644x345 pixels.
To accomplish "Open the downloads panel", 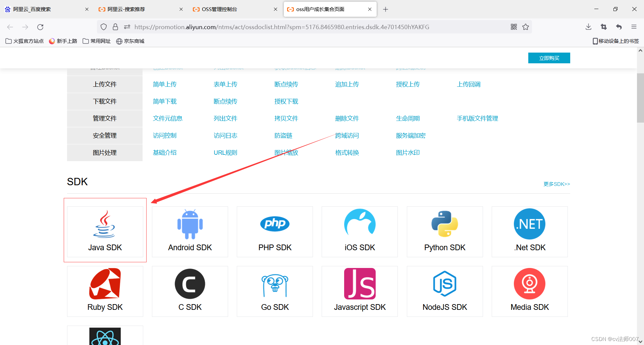I will (x=588, y=27).
